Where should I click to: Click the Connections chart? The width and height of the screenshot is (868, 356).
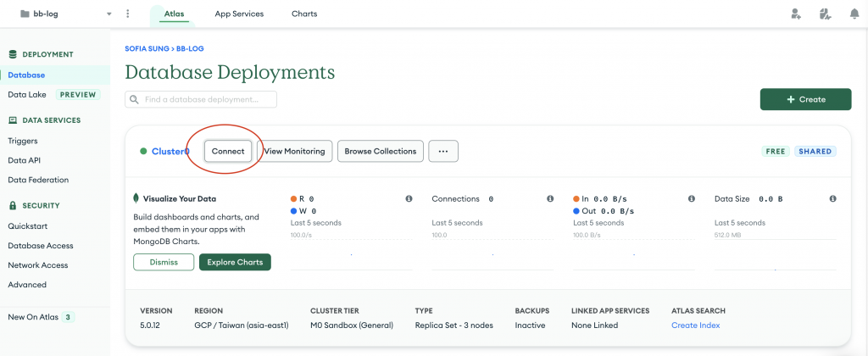492,254
